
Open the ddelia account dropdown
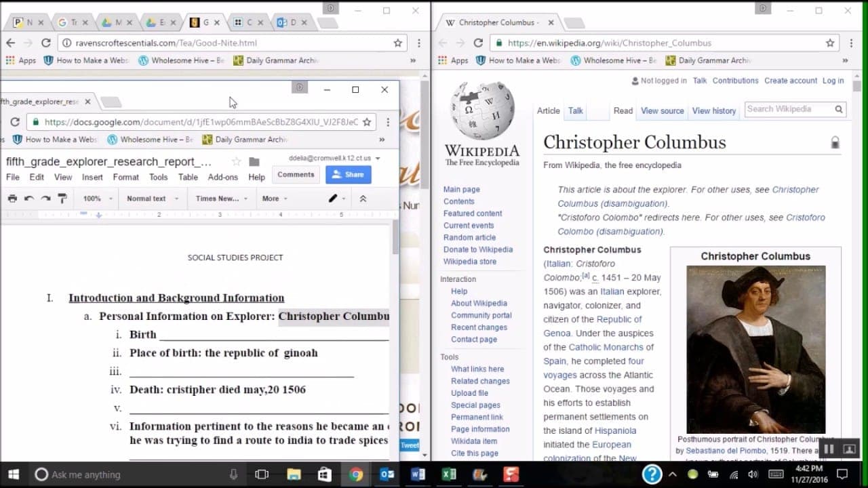coord(334,158)
